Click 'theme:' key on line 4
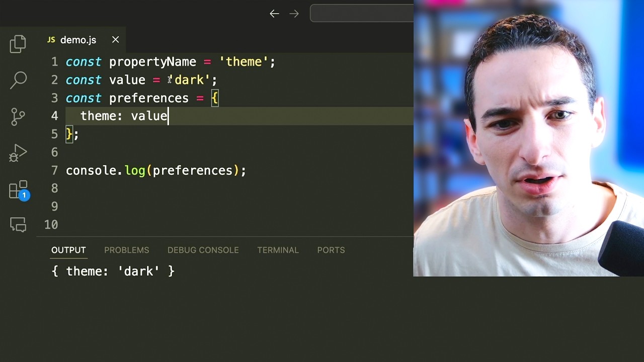 tap(102, 116)
